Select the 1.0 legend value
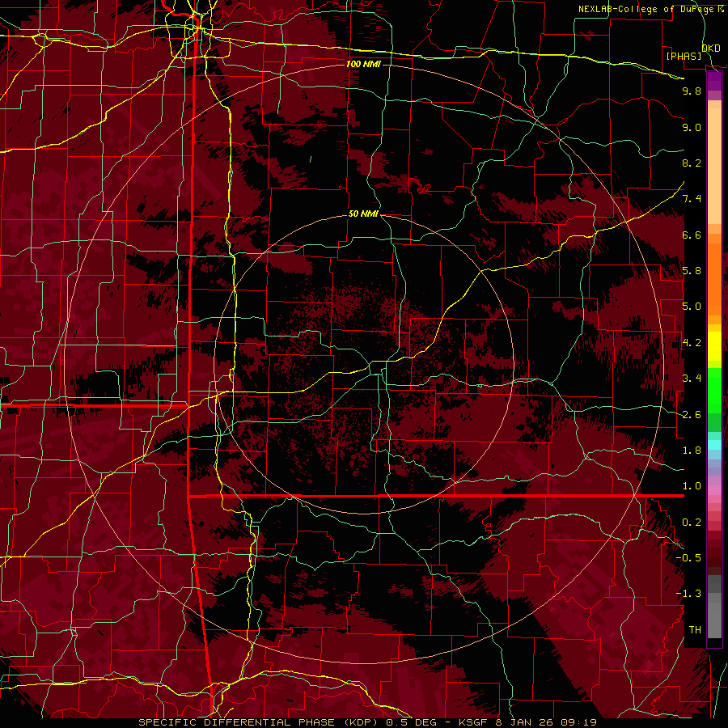The width and height of the screenshot is (728, 728). click(692, 486)
